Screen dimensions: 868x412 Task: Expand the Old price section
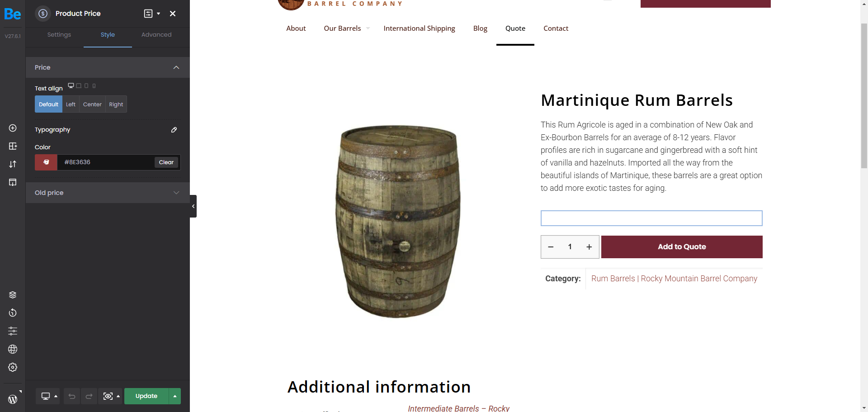coord(108,193)
